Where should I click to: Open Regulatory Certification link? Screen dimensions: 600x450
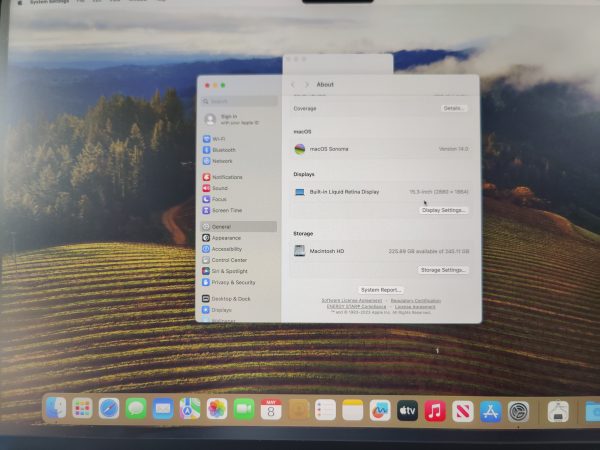416,301
